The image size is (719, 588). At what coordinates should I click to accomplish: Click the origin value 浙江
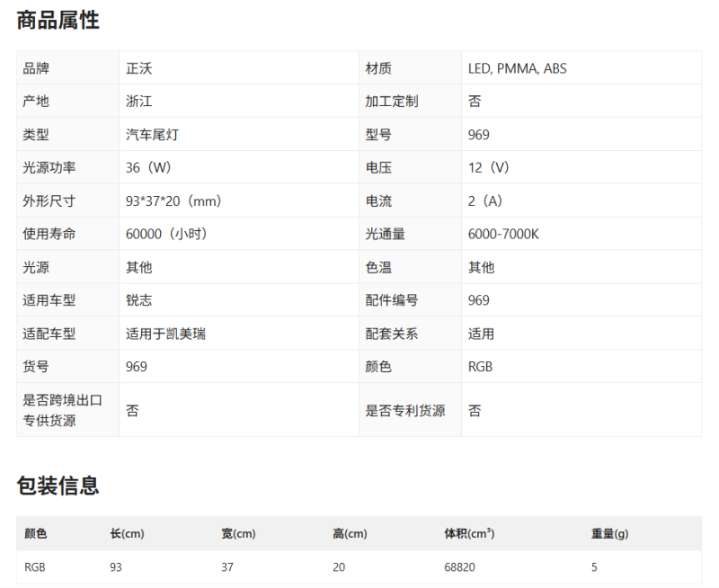139,102
